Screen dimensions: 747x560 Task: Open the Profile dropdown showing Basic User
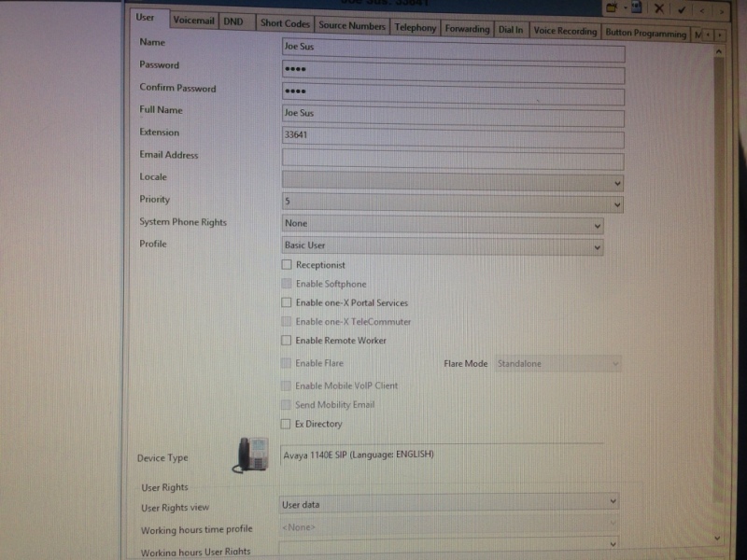pos(443,246)
